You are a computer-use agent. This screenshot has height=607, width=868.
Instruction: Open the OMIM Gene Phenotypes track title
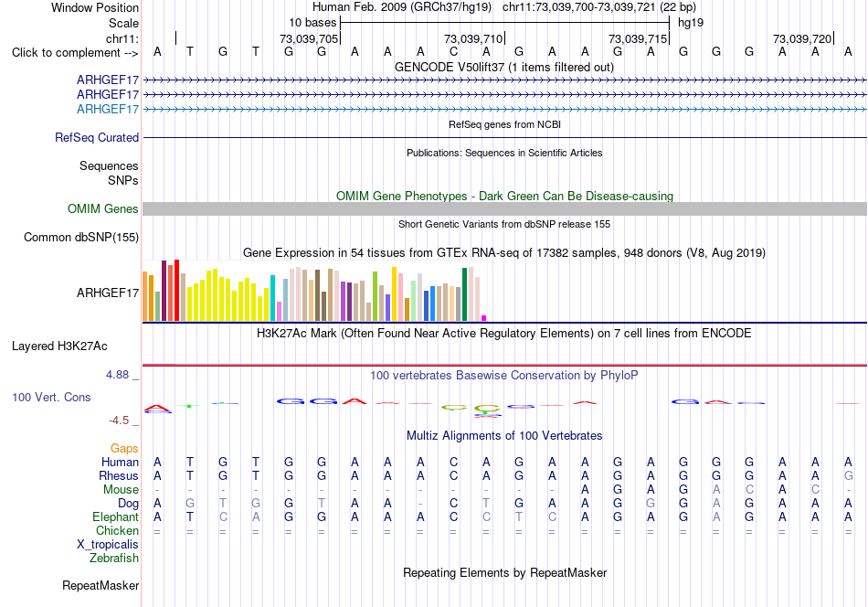point(504,196)
